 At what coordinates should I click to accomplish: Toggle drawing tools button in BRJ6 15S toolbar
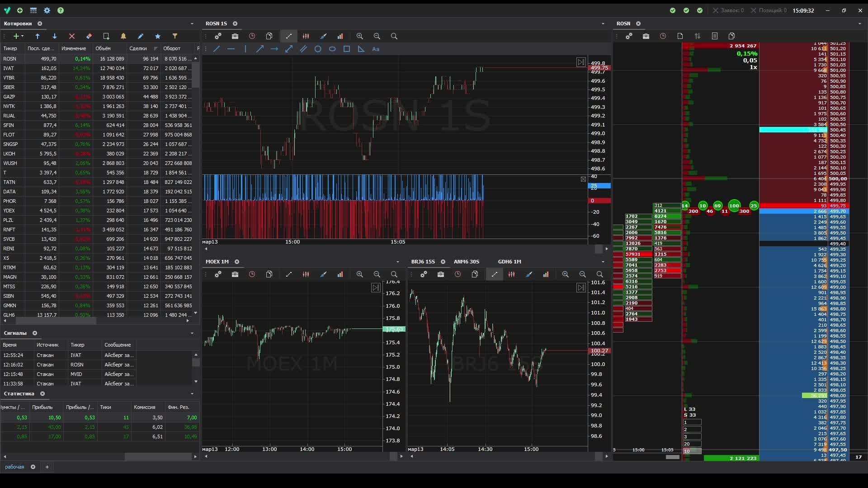pos(495,274)
